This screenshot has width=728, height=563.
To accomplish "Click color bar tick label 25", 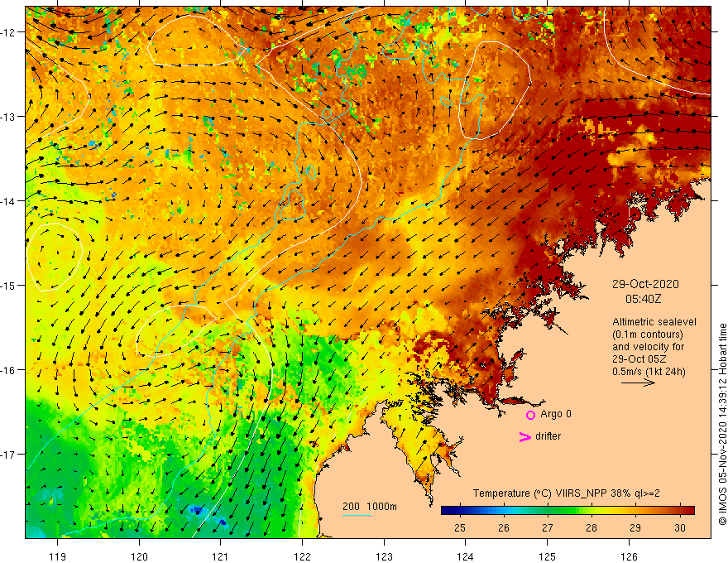I will tap(460, 527).
